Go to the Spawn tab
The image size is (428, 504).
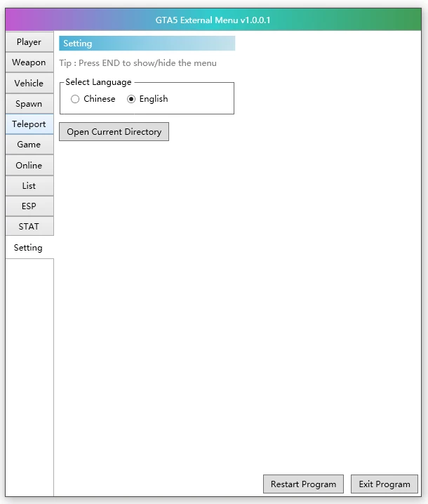29,103
